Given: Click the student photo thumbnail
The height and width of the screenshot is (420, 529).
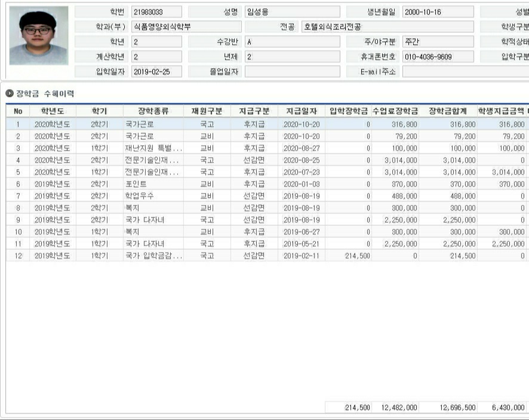Looking at the screenshot, I should tap(39, 35).
